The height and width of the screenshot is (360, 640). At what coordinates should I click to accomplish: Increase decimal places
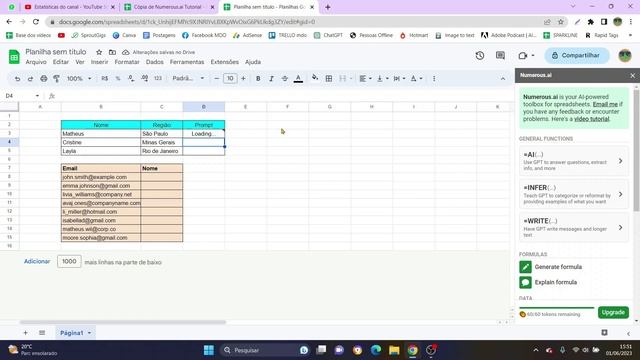coord(144,78)
